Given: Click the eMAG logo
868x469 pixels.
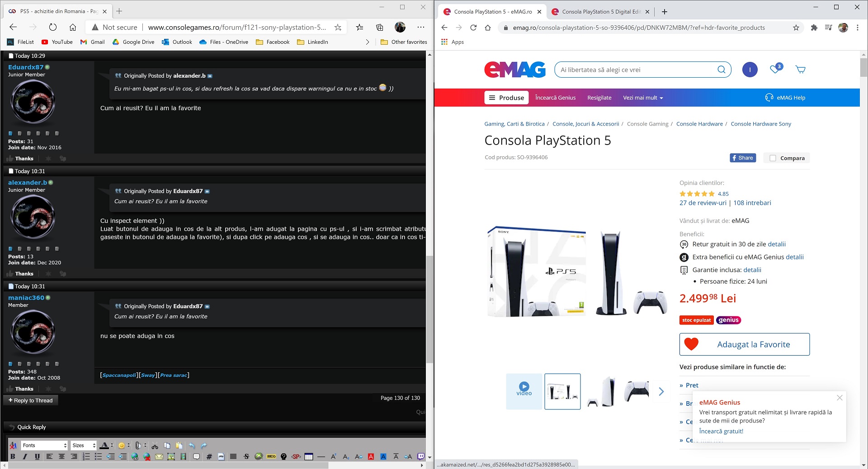Looking at the screenshot, I should click(x=515, y=70).
